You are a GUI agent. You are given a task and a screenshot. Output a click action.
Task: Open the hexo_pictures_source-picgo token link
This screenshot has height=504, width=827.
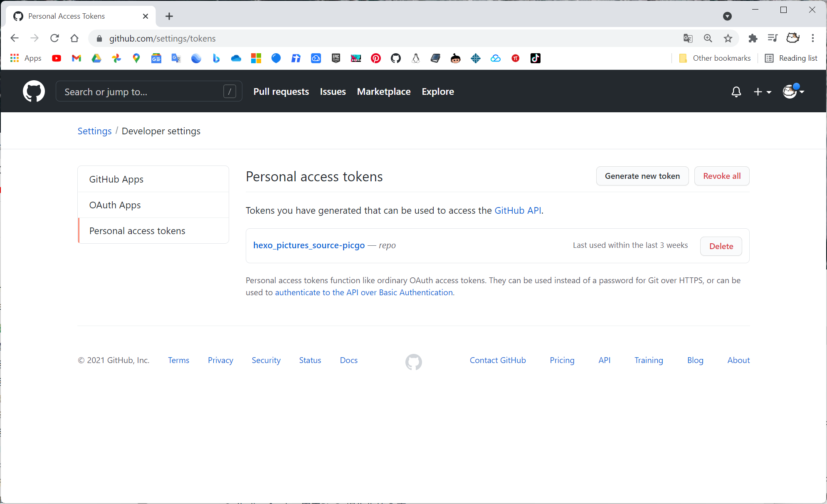309,245
